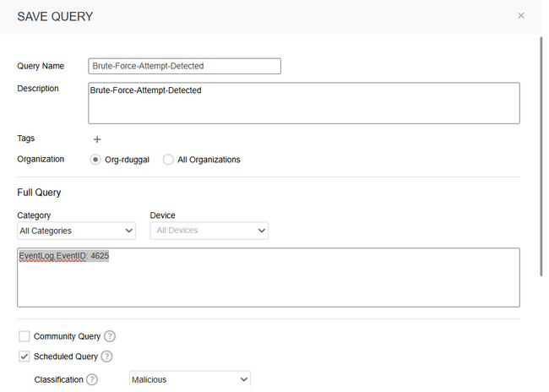549x392 pixels.
Task: Click the EventLog.EventID query text box
Action: click(x=268, y=277)
